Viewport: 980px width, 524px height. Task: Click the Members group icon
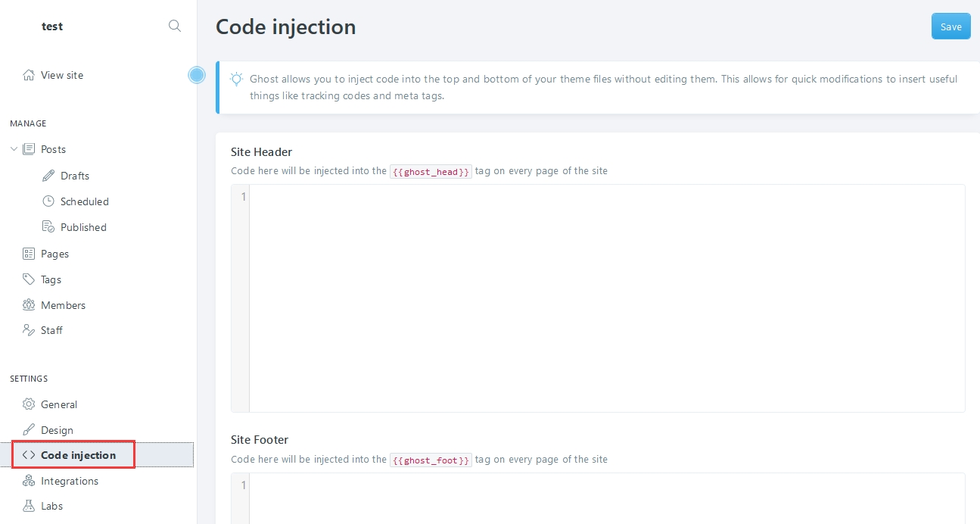pyautogui.click(x=29, y=305)
